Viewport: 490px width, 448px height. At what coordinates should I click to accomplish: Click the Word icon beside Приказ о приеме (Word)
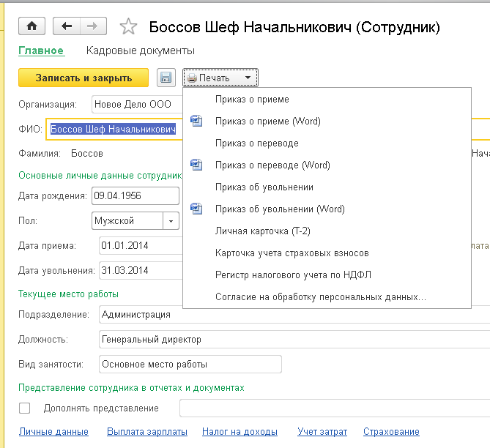(x=196, y=122)
